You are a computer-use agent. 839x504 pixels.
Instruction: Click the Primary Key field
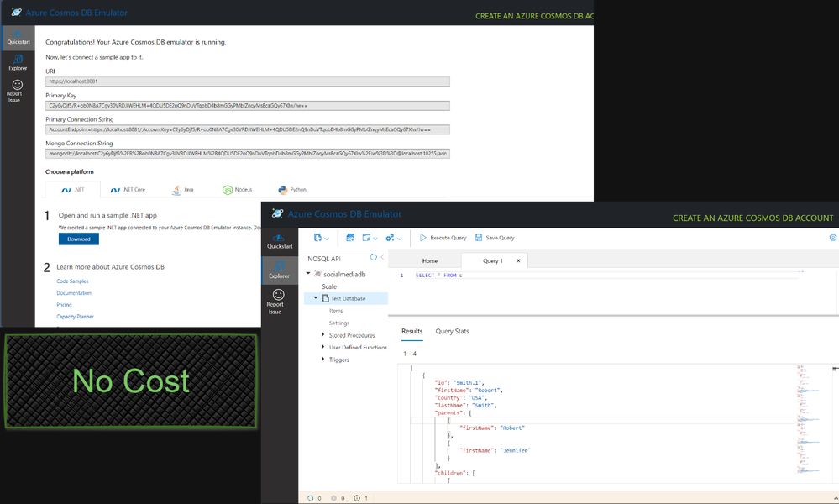(x=247, y=105)
